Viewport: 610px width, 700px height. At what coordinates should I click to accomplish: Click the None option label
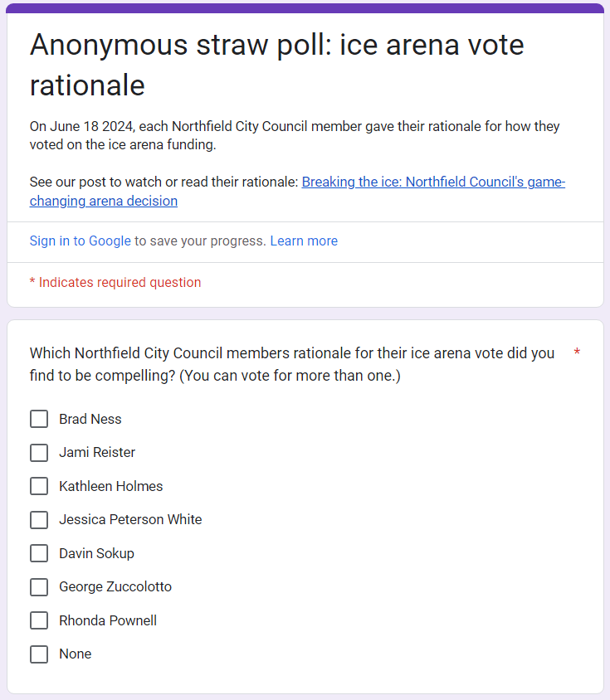click(75, 654)
